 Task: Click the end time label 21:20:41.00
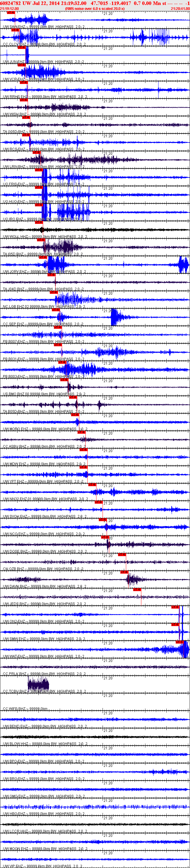click(180, 8)
